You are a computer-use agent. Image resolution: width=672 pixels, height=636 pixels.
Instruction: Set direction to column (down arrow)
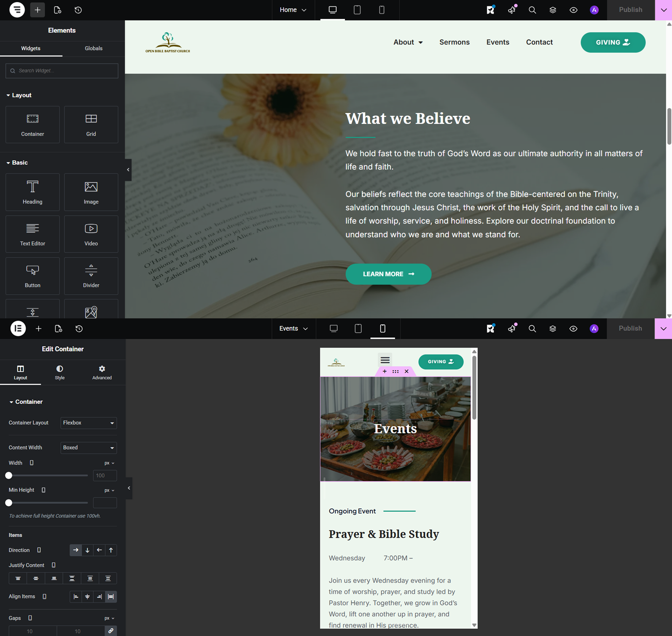pyautogui.click(x=87, y=550)
